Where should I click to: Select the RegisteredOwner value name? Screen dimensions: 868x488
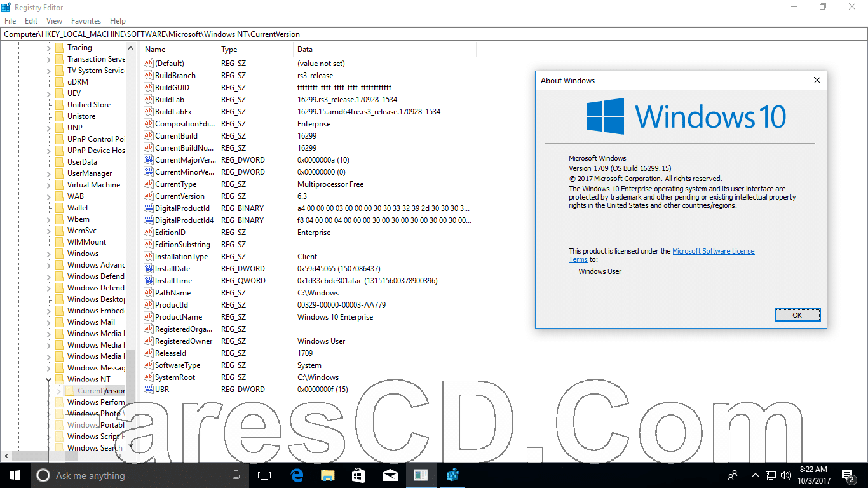pos(184,341)
